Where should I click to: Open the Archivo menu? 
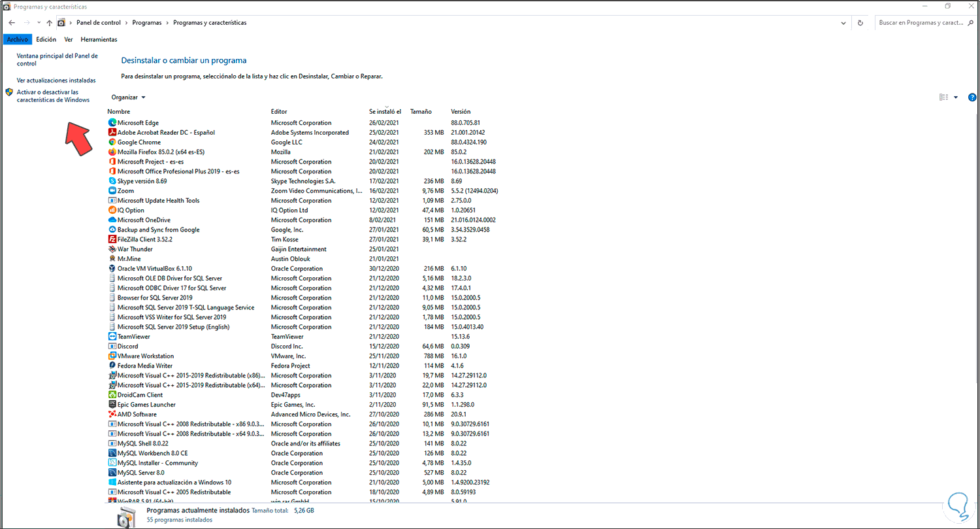pyautogui.click(x=18, y=39)
